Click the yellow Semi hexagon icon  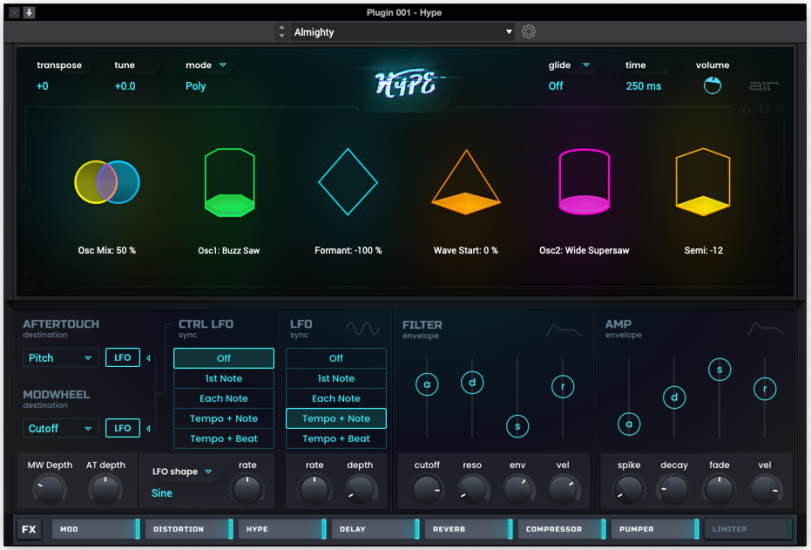pyautogui.click(x=702, y=182)
